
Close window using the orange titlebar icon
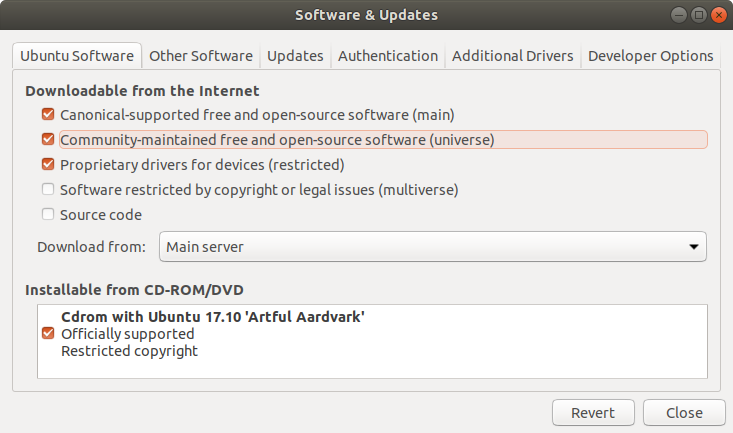click(719, 15)
